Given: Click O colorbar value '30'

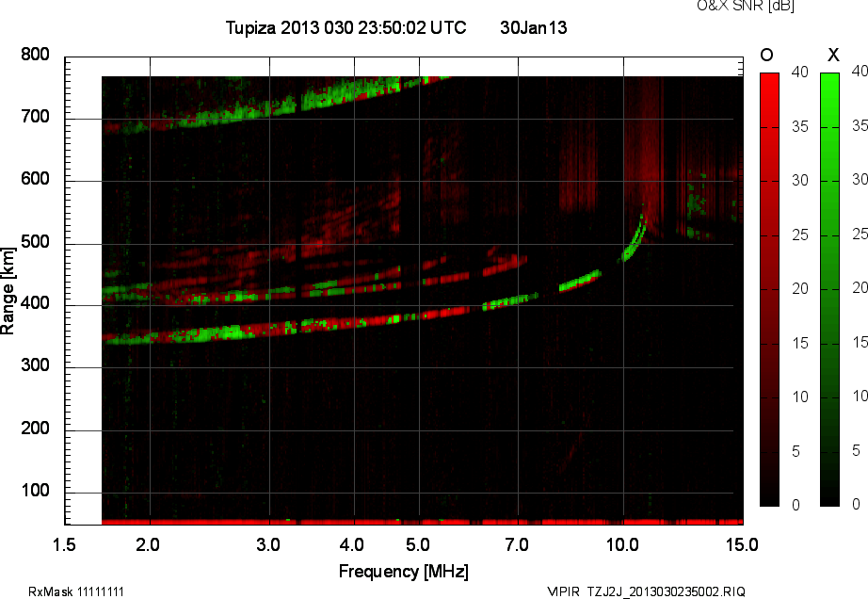Looking at the screenshot, I should (x=800, y=181).
